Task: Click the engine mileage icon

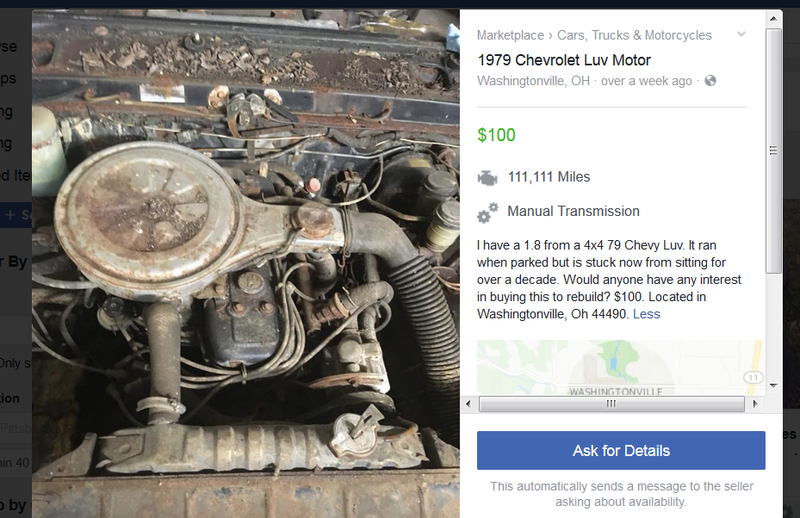Action: pyautogui.click(x=487, y=178)
